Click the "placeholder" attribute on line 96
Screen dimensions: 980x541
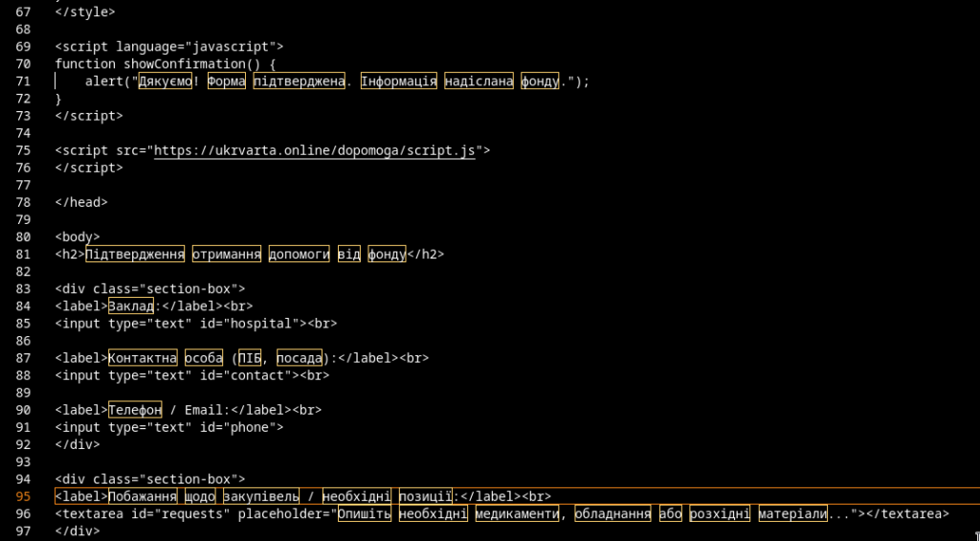pos(280,514)
